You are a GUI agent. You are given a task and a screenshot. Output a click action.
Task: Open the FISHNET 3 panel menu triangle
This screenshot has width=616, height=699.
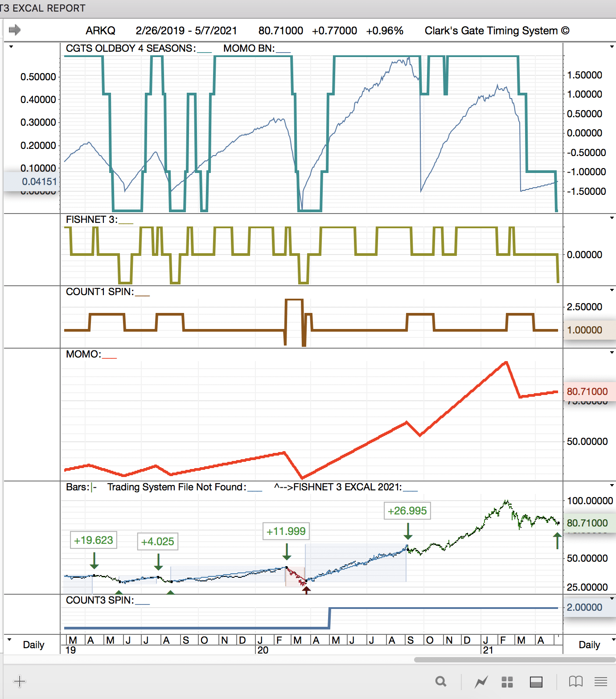612,218
